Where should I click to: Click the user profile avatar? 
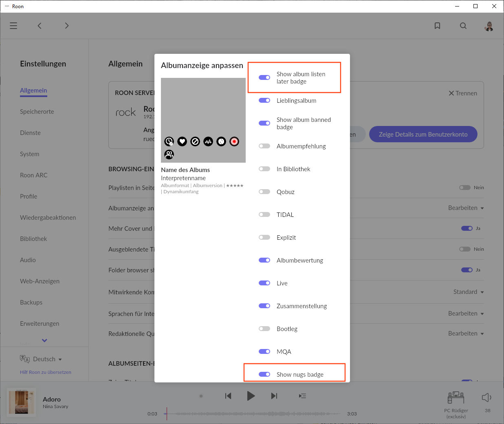pyautogui.click(x=489, y=26)
